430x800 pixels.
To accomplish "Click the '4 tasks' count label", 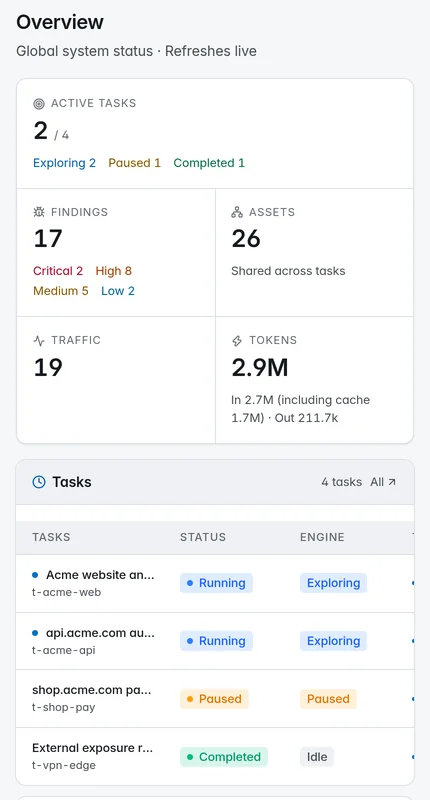I will [x=342, y=482].
